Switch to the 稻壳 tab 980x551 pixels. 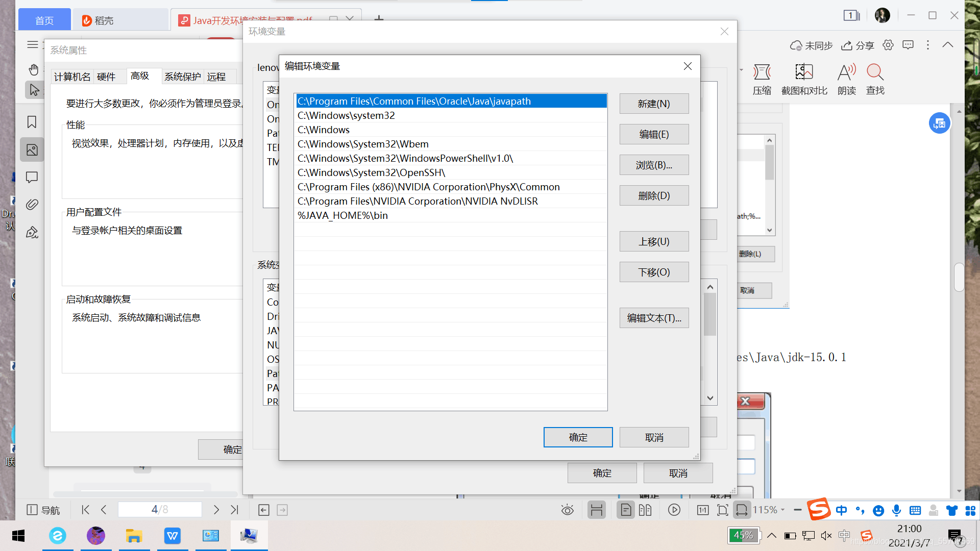104,20
